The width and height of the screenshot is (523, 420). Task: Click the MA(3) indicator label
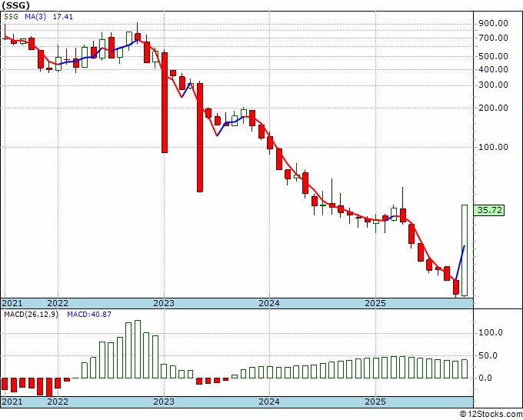pyautogui.click(x=35, y=17)
